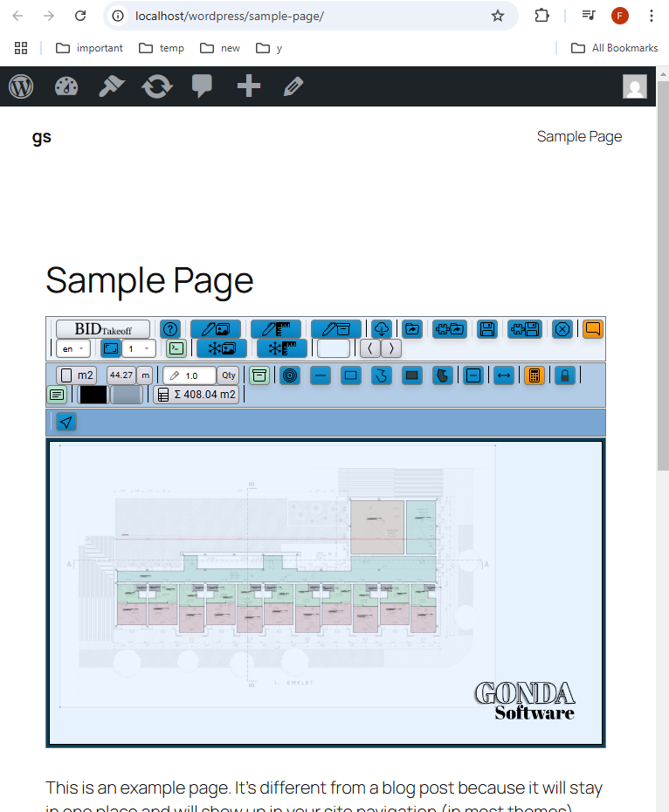This screenshot has height=812, width=669.
Task: Select the line drawing tool
Action: (321, 375)
